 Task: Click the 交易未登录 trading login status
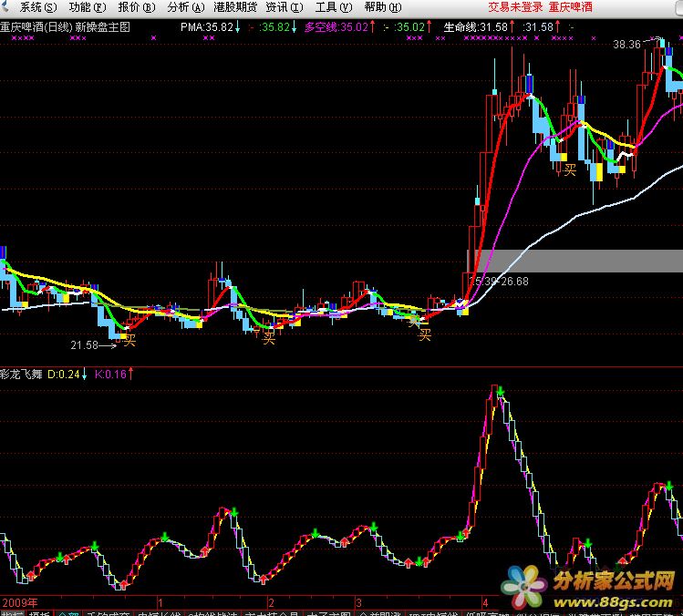(x=516, y=7)
